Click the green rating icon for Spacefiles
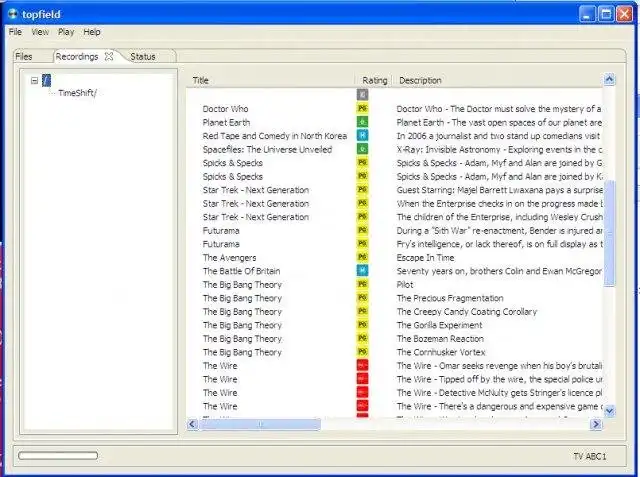The image size is (640, 477). click(x=362, y=149)
